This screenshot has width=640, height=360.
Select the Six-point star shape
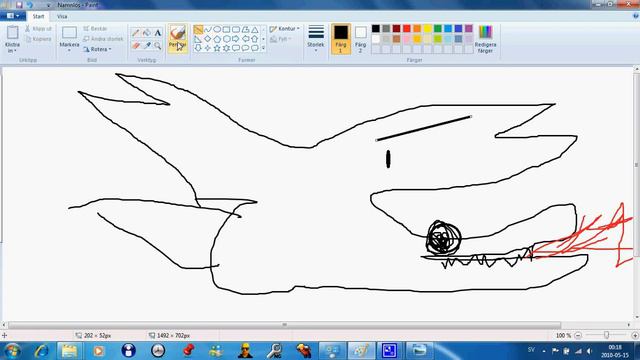[x=227, y=48]
